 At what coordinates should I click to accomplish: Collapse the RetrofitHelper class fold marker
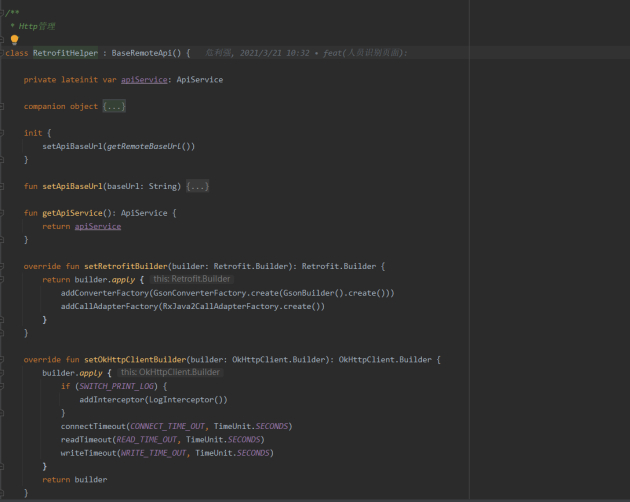tap(3, 53)
